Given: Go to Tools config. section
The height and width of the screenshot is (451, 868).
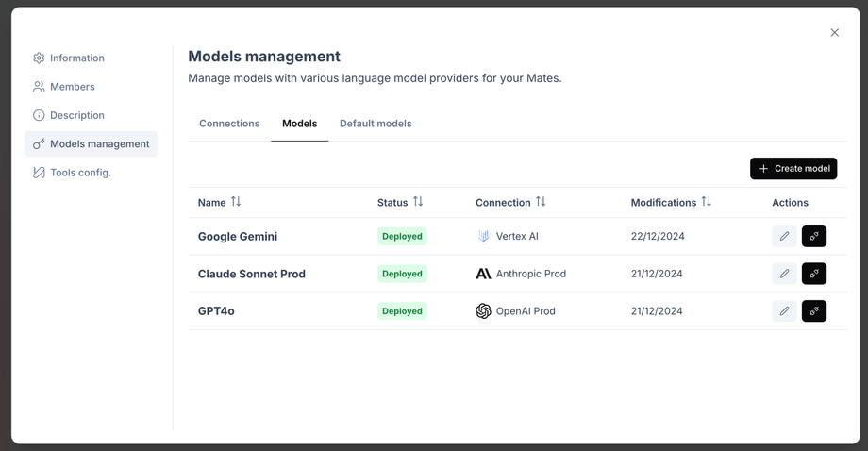Looking at the screenshot, I should click(x=80, y=173).
